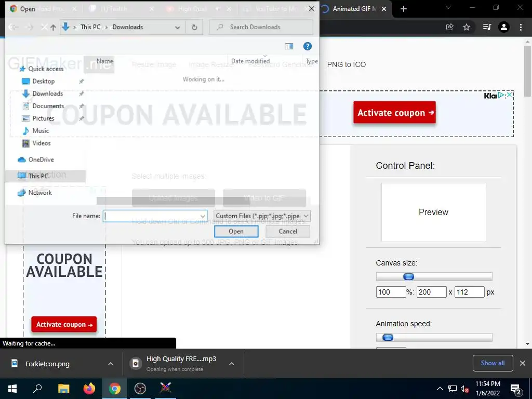Select Music in navigation pane
This screenshot has height=399, width=532.
41,130
